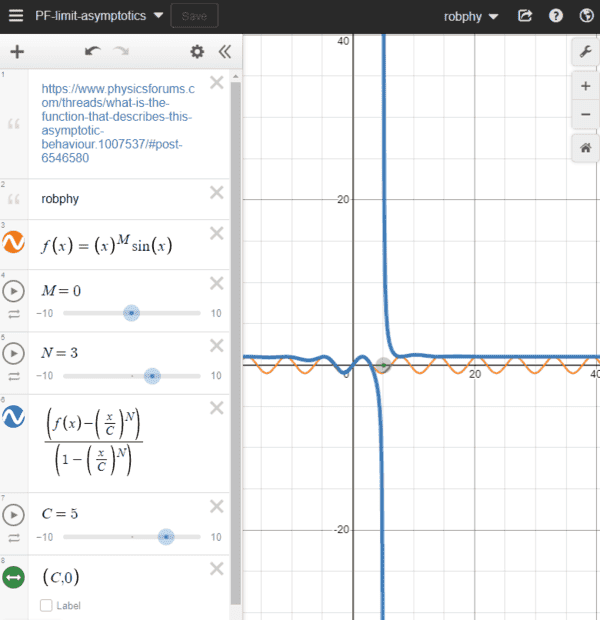Click the scrollbar up arrow
Screen dimensions: 600x620
236,76
